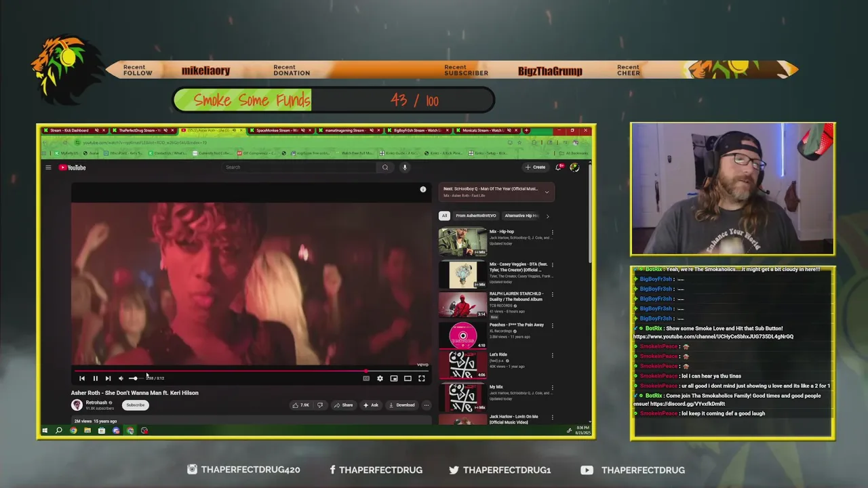
Task: Open Jack Harlow - Lovin On Me title
Action: pyautogui.click(x=513, y=419)
